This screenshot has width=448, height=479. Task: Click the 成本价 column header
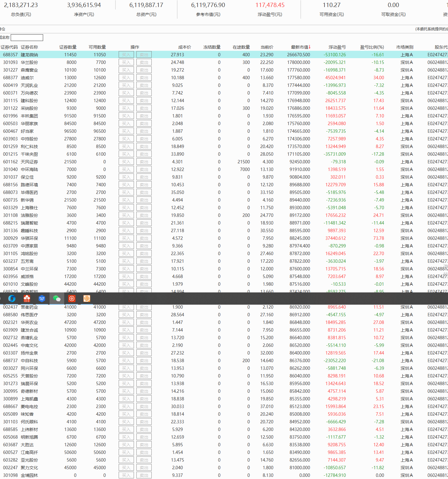pos(184,47)
